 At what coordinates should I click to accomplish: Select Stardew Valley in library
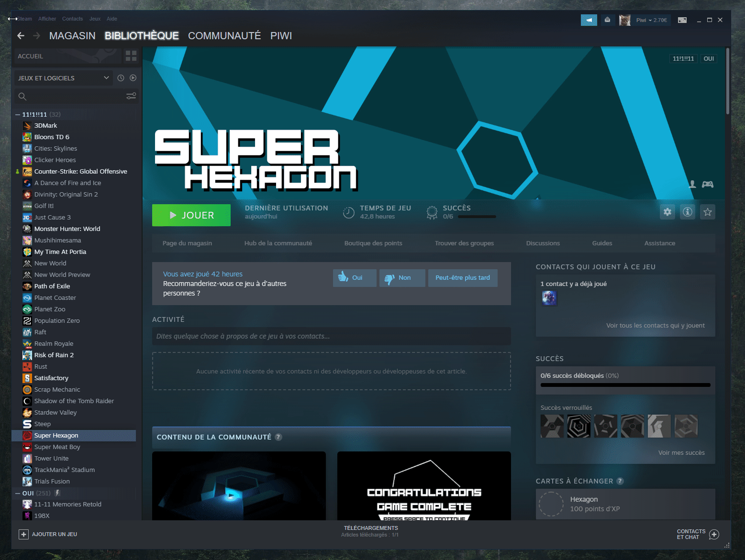pyautogui.click(x=56, y=413)
